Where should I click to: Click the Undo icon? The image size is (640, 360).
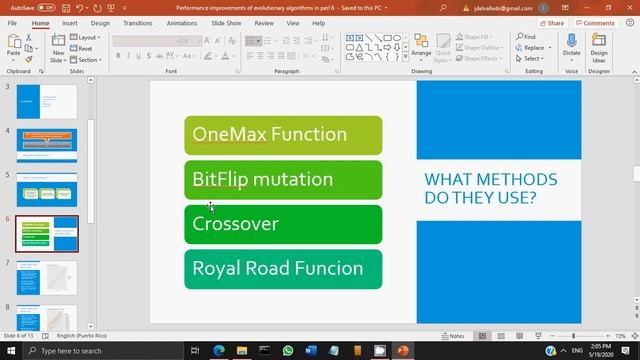80,8
